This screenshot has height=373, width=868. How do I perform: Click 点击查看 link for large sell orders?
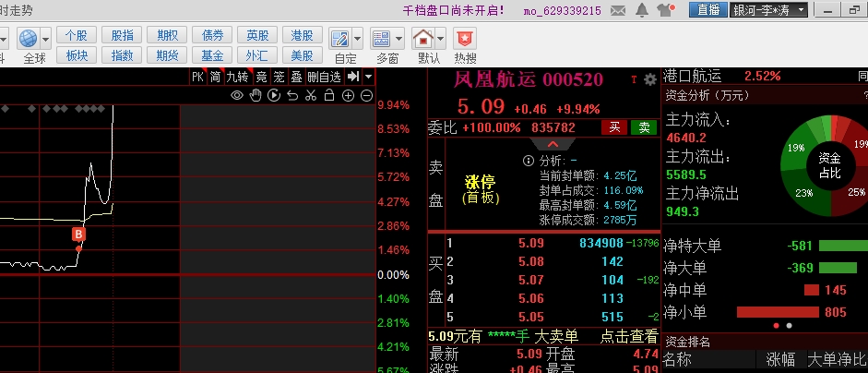tap(629, 336)
